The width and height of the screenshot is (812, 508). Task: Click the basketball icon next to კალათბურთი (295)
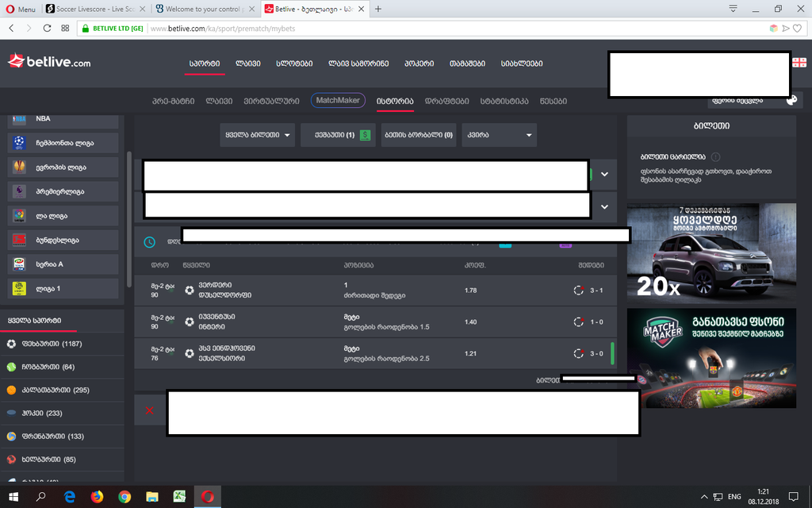(x=11, y=390)
